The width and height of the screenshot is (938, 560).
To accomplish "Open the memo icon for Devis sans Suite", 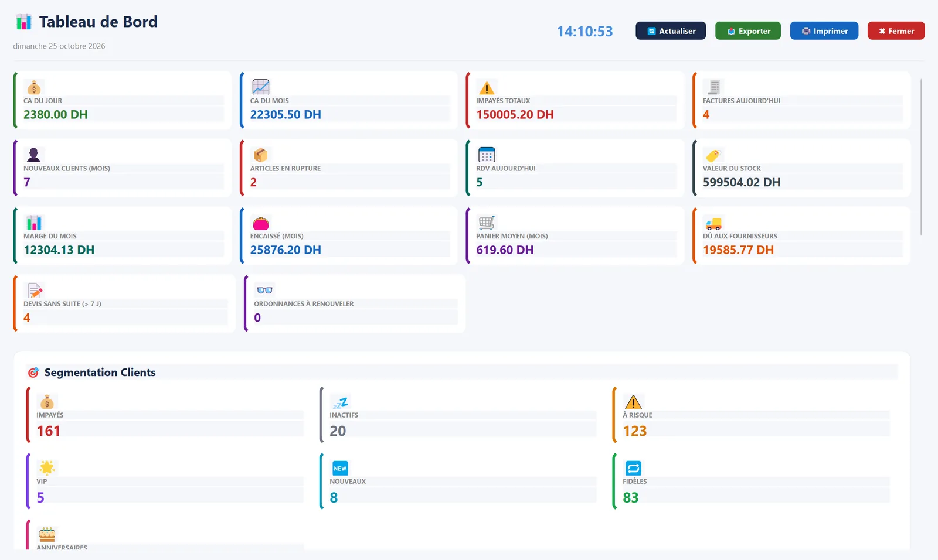I will (x=35, y=290).
